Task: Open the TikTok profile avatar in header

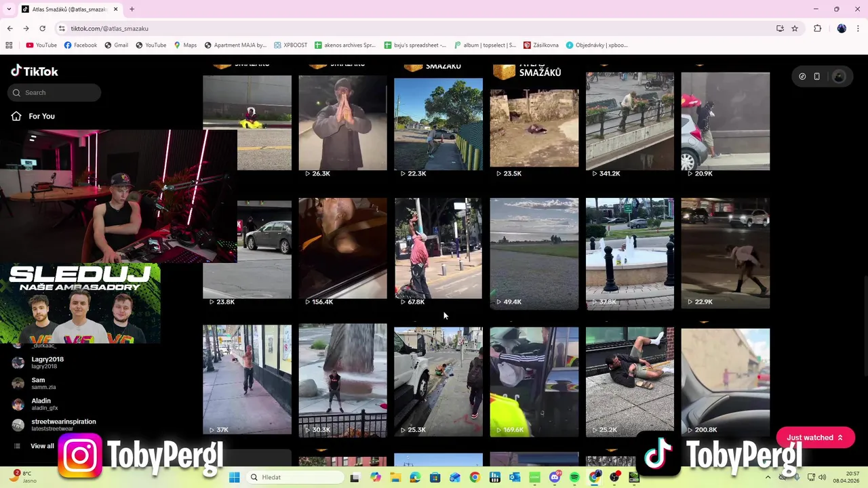Action: click(x=839, y=77)
